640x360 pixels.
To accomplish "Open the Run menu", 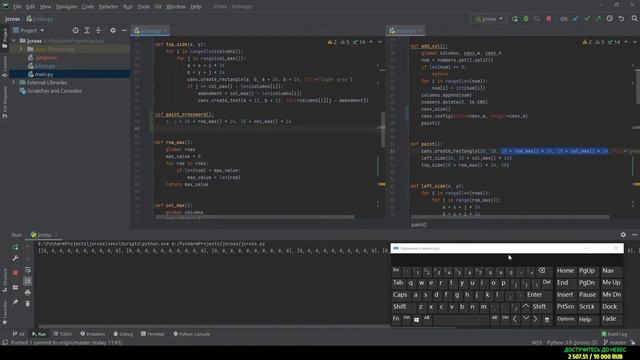I will pyautogui.click(x=128, y=7).
